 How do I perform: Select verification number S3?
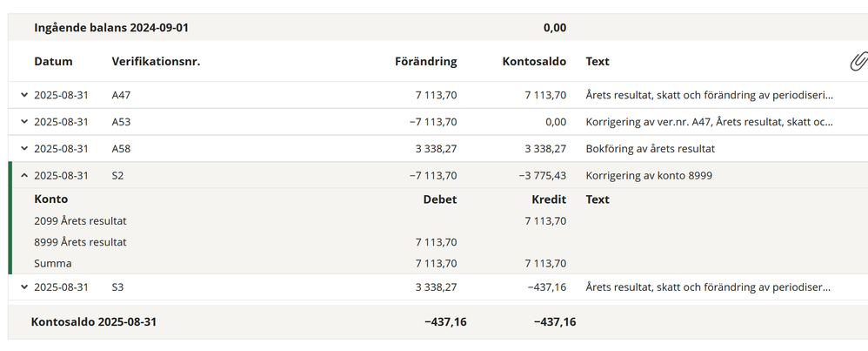click(117, 287)
